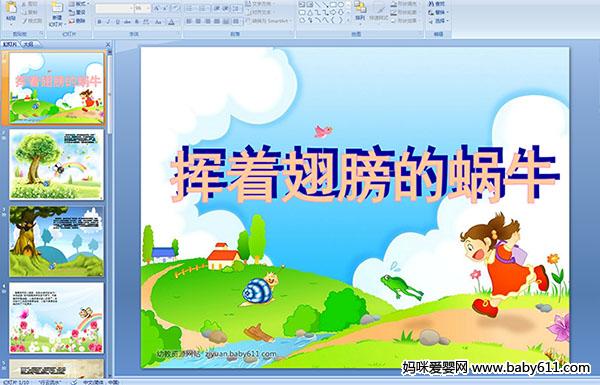Open the Select dropdown in editing group
This screenshot has width=600, height=385.
click(439, 21)
